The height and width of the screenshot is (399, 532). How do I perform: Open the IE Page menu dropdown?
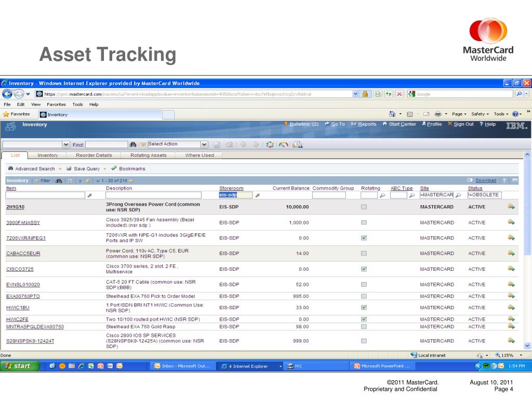point(459,114)
